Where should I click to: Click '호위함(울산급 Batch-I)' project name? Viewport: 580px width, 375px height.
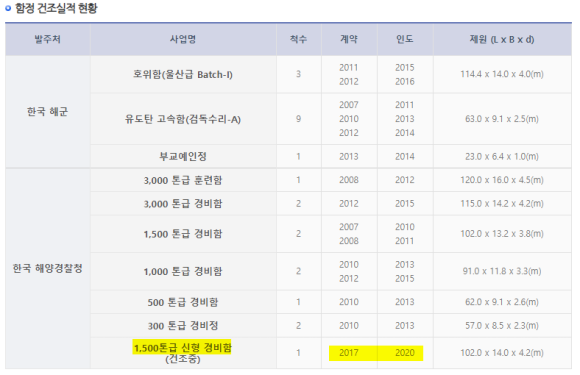[x=183, y=74]
